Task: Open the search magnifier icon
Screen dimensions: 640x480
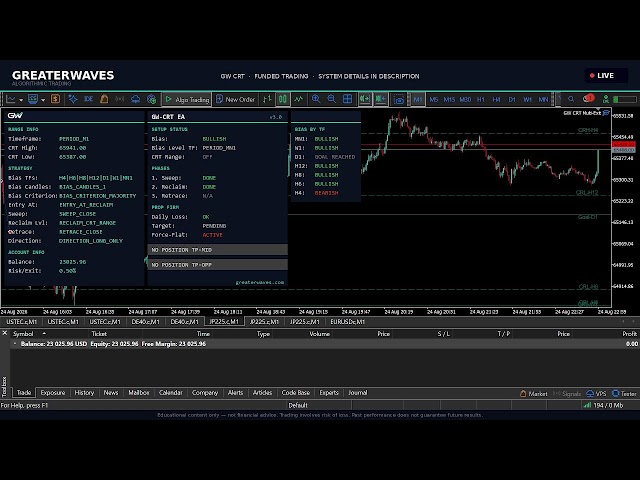Action: tap(571, 99)
